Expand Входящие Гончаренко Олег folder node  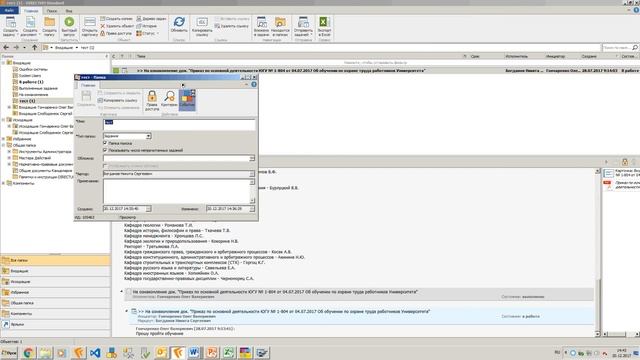coord(9,107)
